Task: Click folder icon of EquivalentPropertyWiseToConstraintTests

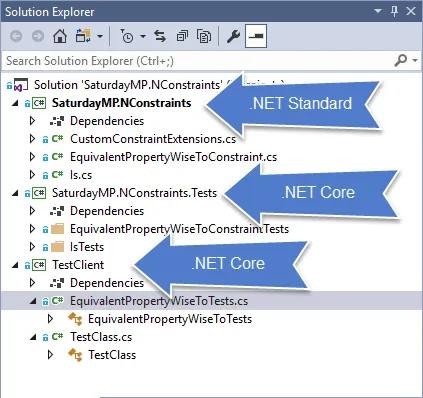Action: [58, 229]
